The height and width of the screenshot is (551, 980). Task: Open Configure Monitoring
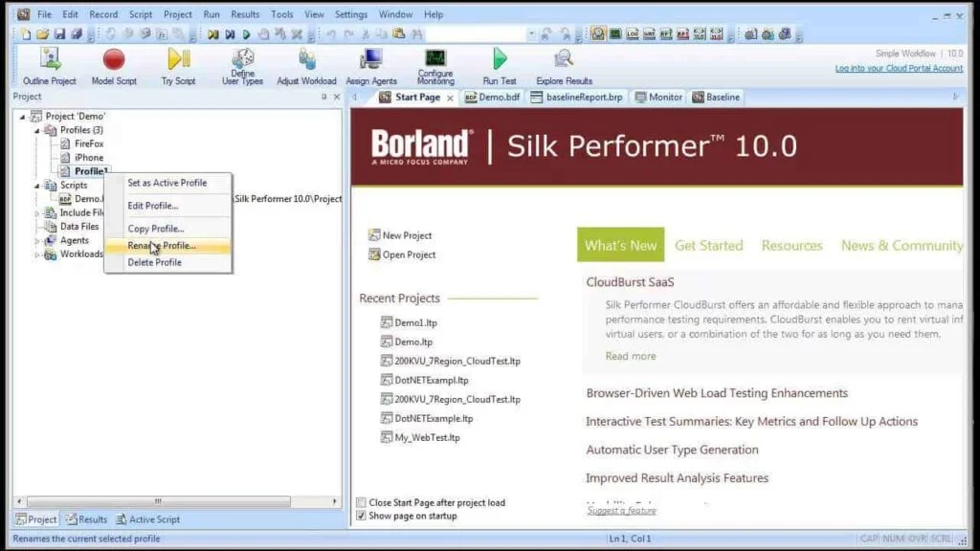[x=435, y=67]
